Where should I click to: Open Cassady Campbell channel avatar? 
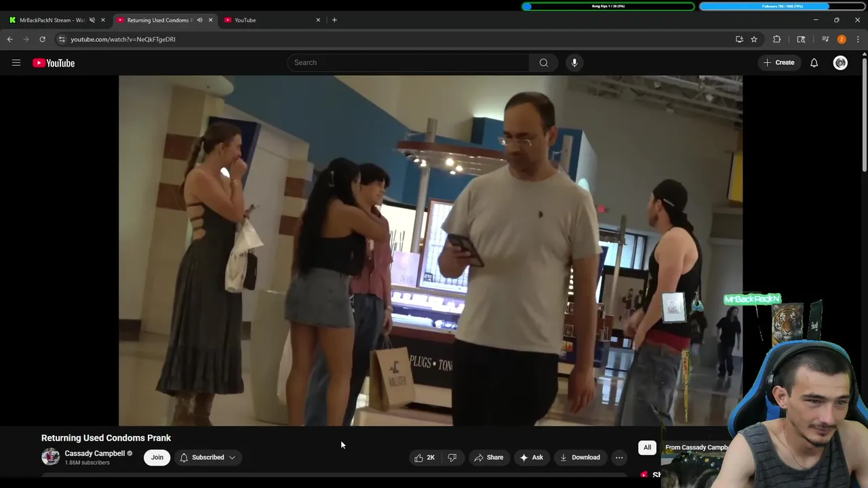(x=51, y=457)
